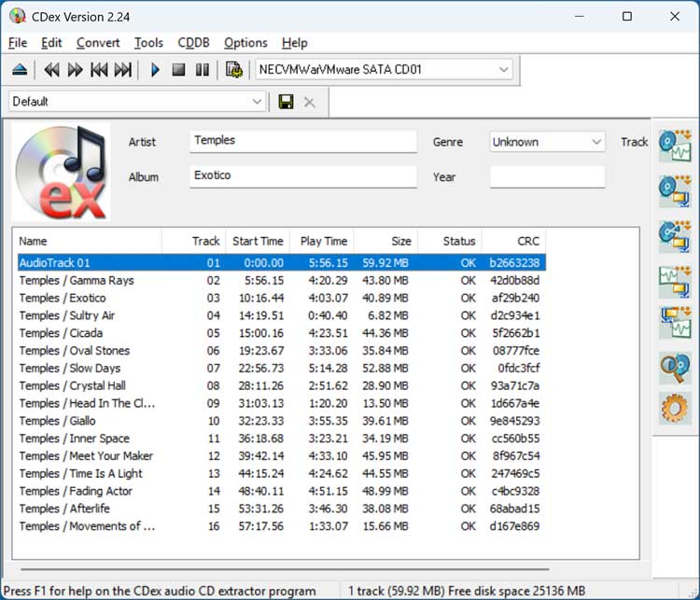Select track Temples / Movements of ...
Viewport: 700px width, 600px height.
tap(282, 526)
